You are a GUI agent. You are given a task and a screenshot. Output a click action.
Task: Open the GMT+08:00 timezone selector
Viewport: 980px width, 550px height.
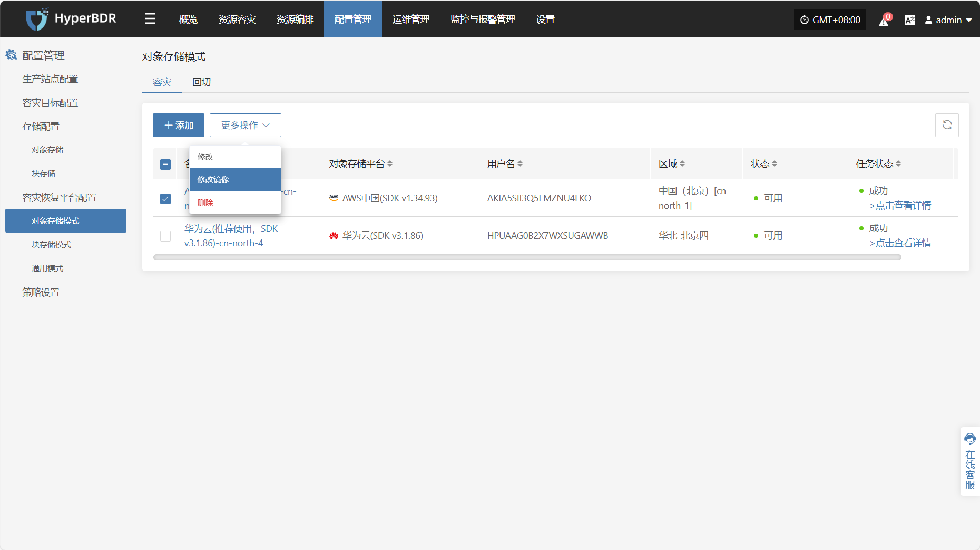pos(830,20)
